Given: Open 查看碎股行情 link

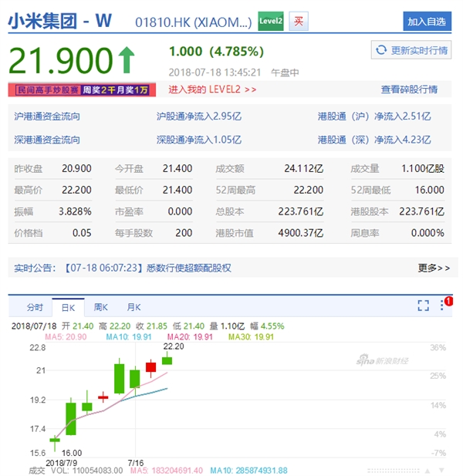Looking at the screenshot, I should click(x=409, y=89).
